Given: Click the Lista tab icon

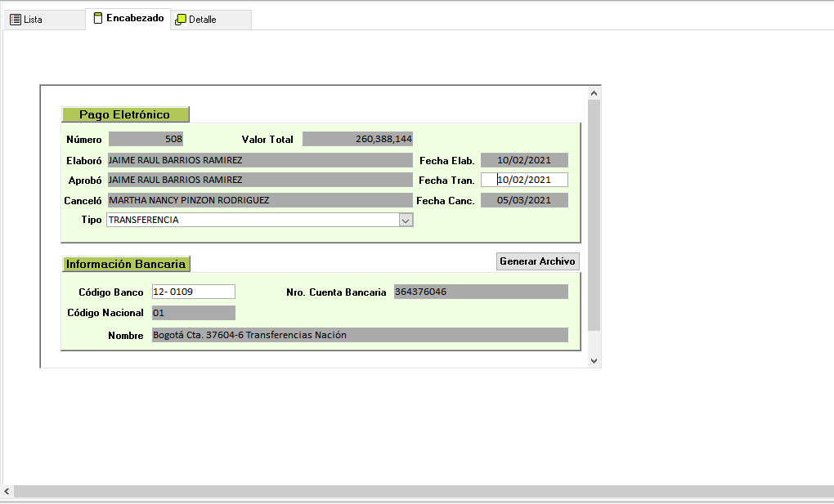Looking at the screenshot, I should click(x=16, y=19).
